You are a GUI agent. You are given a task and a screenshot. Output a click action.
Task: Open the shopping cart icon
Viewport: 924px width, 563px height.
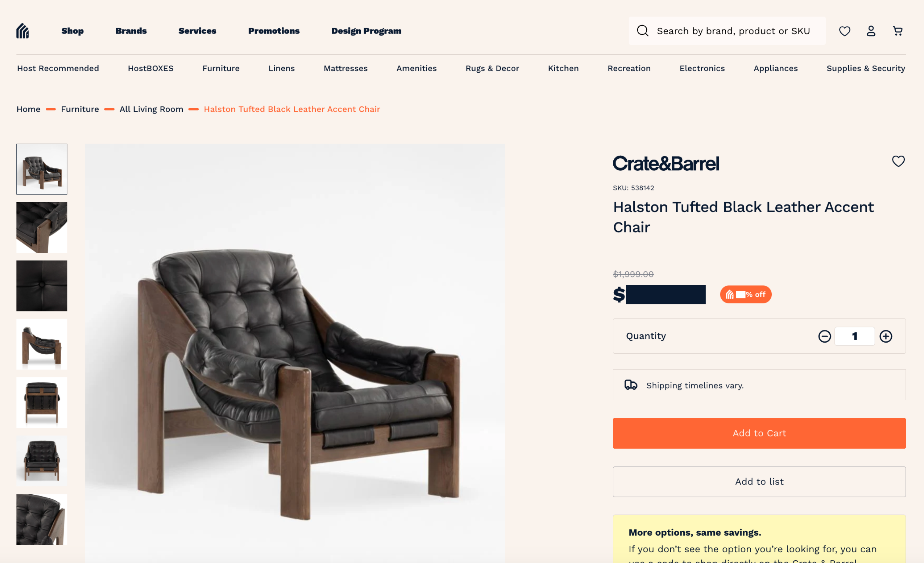click(x=897, y=31)
